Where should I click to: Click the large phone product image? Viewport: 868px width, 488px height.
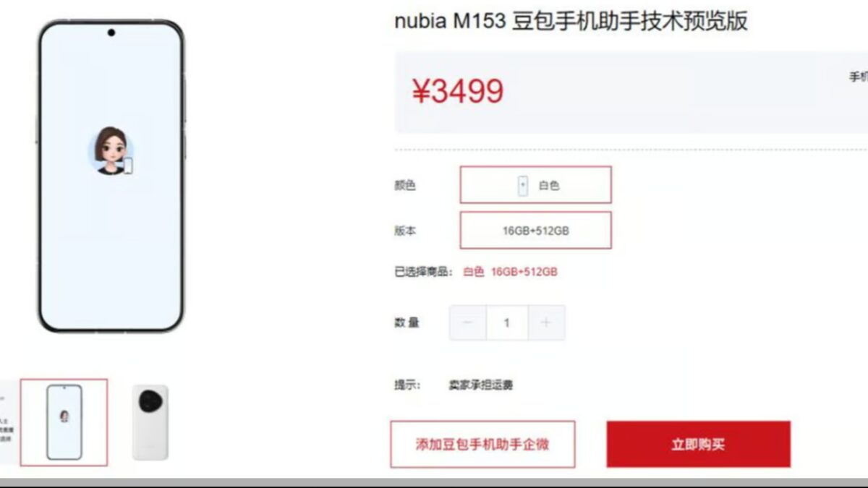coord(111,176)
